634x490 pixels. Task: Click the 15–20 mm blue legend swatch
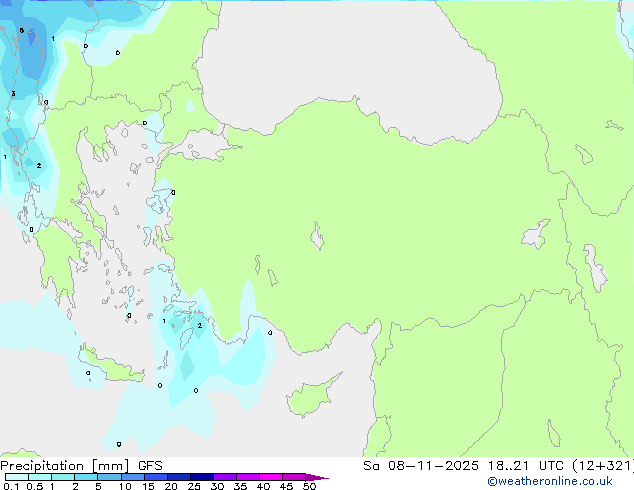pyautogui.click(x=156, y=477)
